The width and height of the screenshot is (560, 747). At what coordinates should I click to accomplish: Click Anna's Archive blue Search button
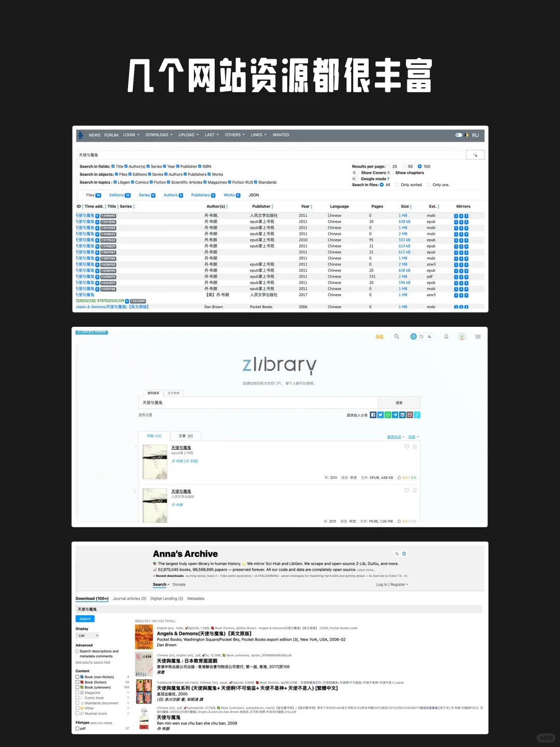pyautogui.click(x=85, y=619)
